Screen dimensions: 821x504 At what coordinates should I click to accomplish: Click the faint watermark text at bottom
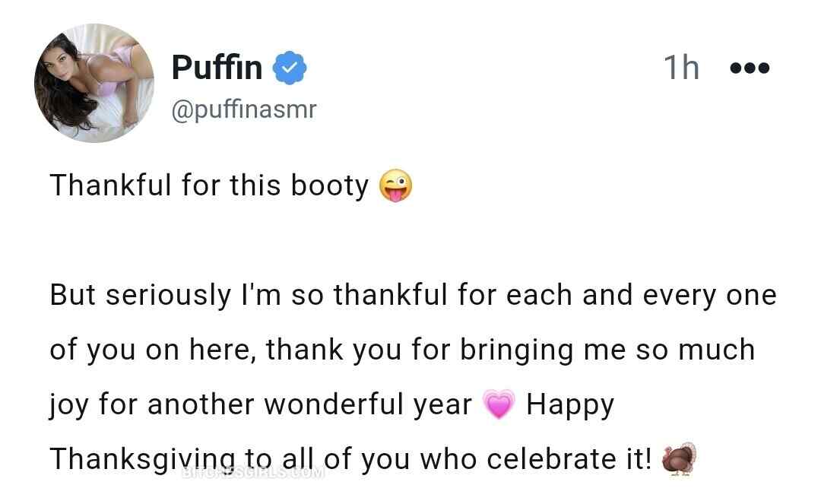255,474
